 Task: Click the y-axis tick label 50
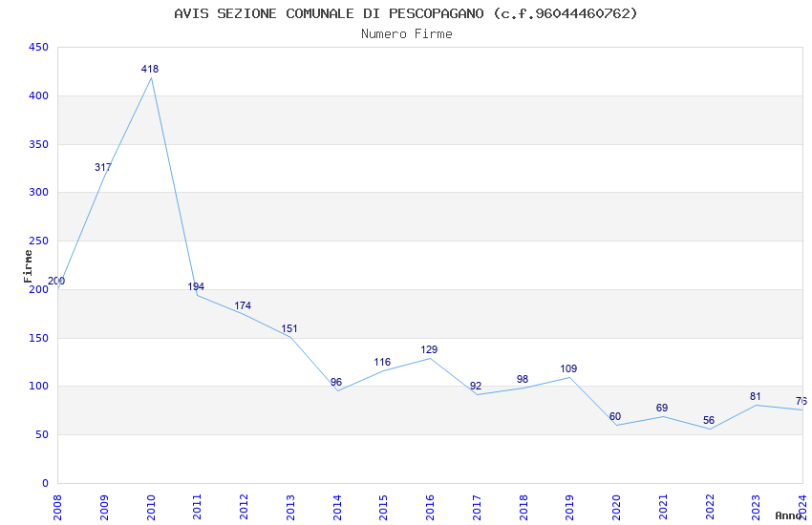tap(42, 434)
